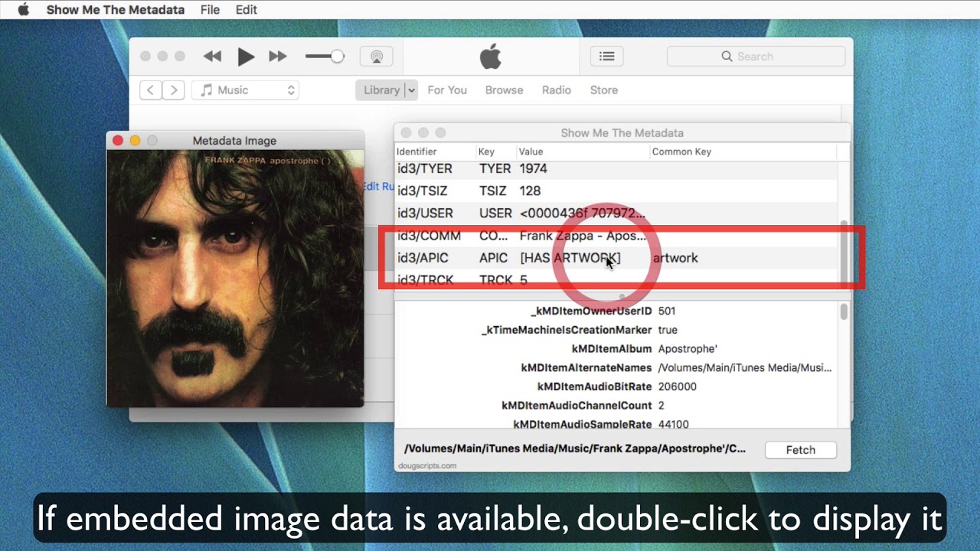Go back with iTunes back arrow
980x551 pixels.
coord(150,90)
